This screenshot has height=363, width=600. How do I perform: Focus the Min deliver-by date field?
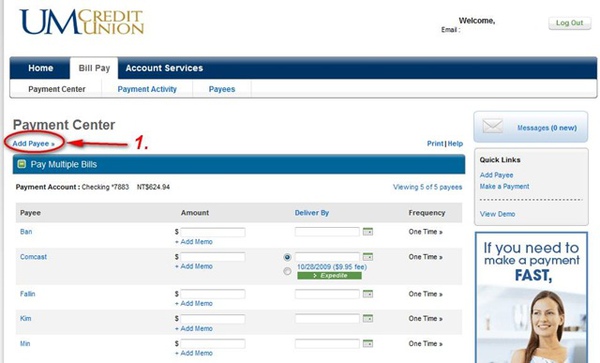(327, 343)
